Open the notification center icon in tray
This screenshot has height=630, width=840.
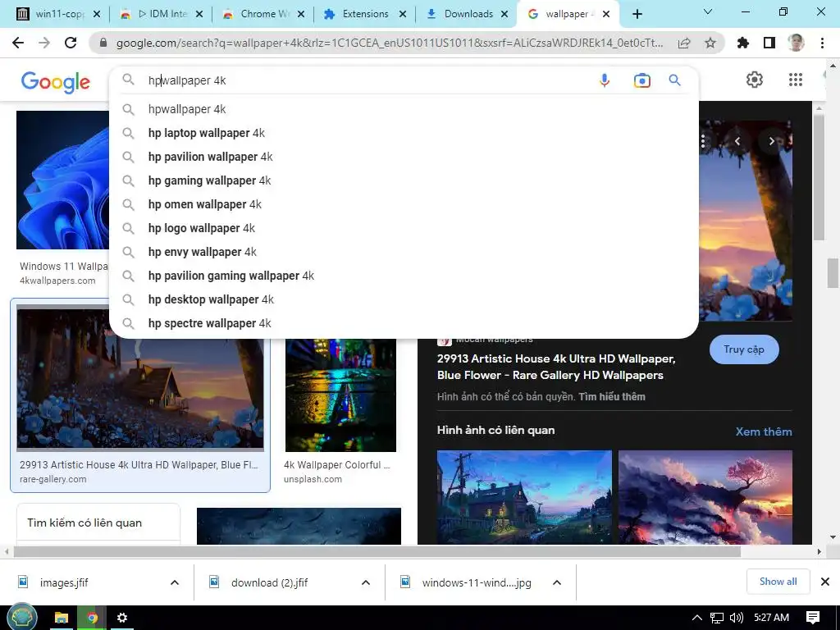tap(813, 618)
